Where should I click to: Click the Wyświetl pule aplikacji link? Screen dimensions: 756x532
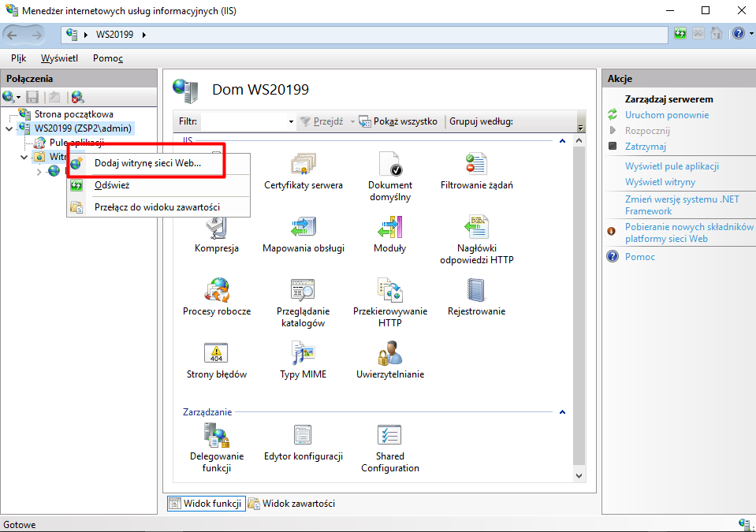click(672, 166)
